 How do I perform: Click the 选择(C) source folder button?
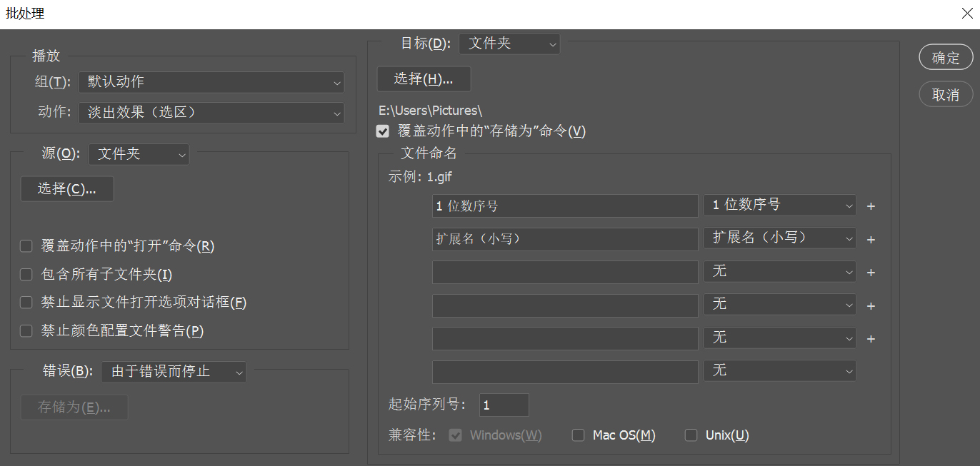[66, 188]
